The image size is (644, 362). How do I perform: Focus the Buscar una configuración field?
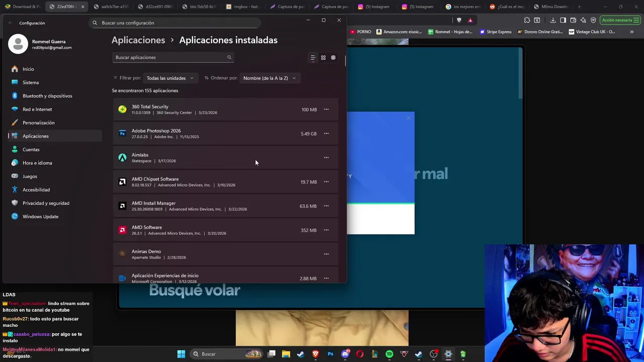click(x=175, y=23)
